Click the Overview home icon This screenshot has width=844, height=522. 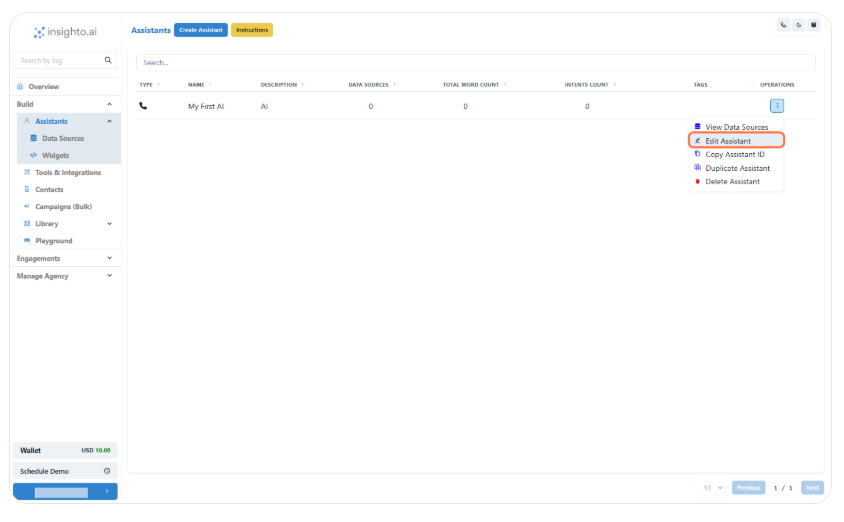point(20,86)
